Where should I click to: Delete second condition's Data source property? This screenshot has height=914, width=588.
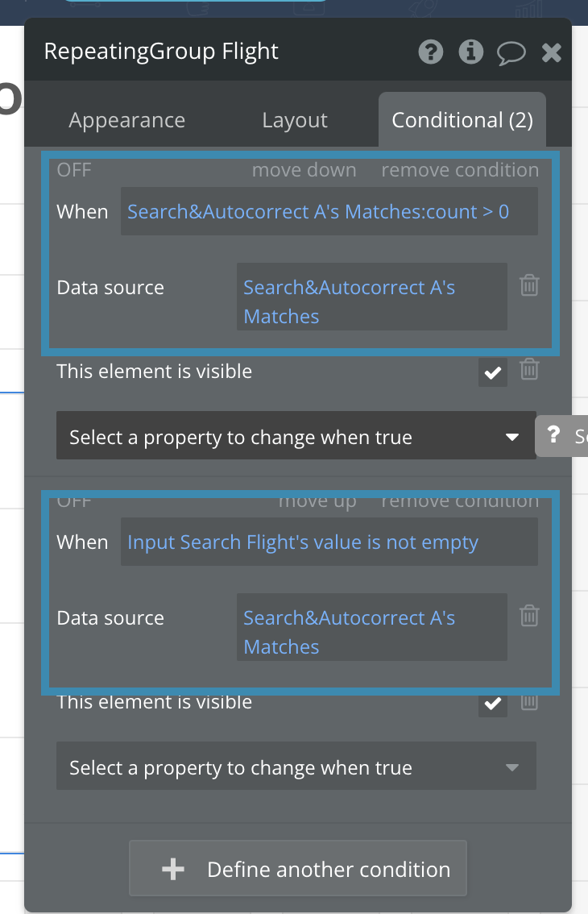[x=529, y=616]
